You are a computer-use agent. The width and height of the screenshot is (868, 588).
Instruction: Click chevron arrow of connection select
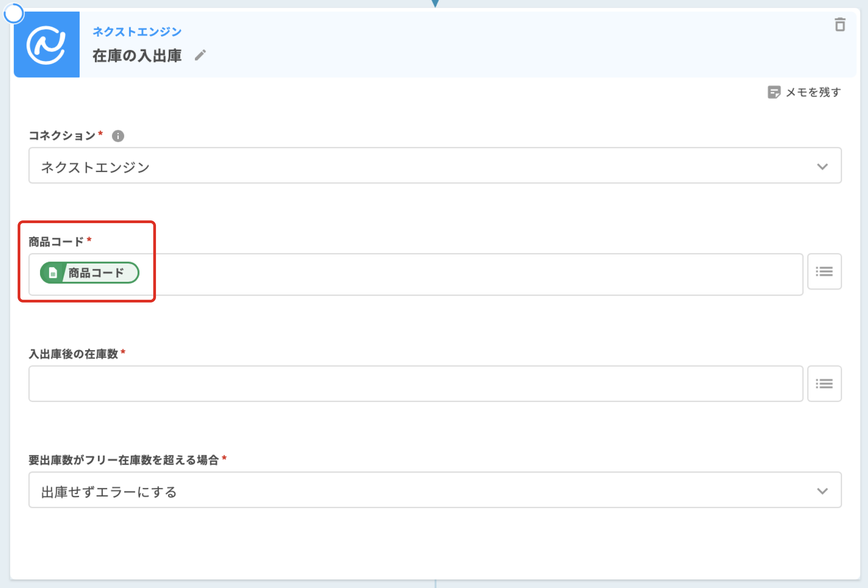822,166
